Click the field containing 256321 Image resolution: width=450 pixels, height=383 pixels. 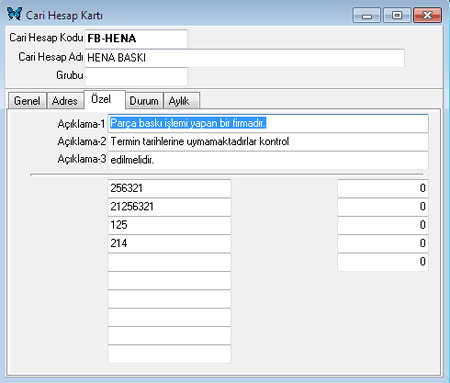point(169,188)
